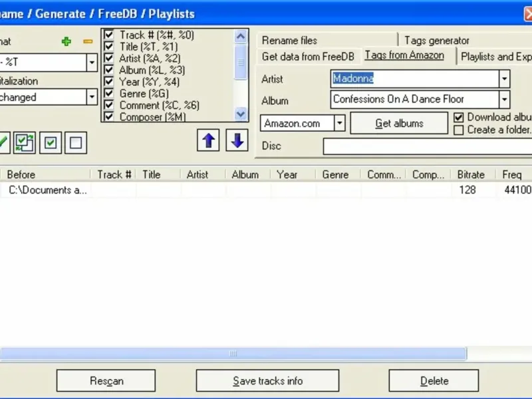Sort by the Genre column header

tap(338, 175)
